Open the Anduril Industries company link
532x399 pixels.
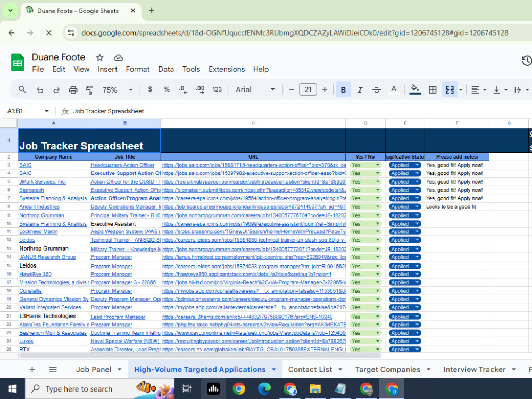(x=39, y=206)
